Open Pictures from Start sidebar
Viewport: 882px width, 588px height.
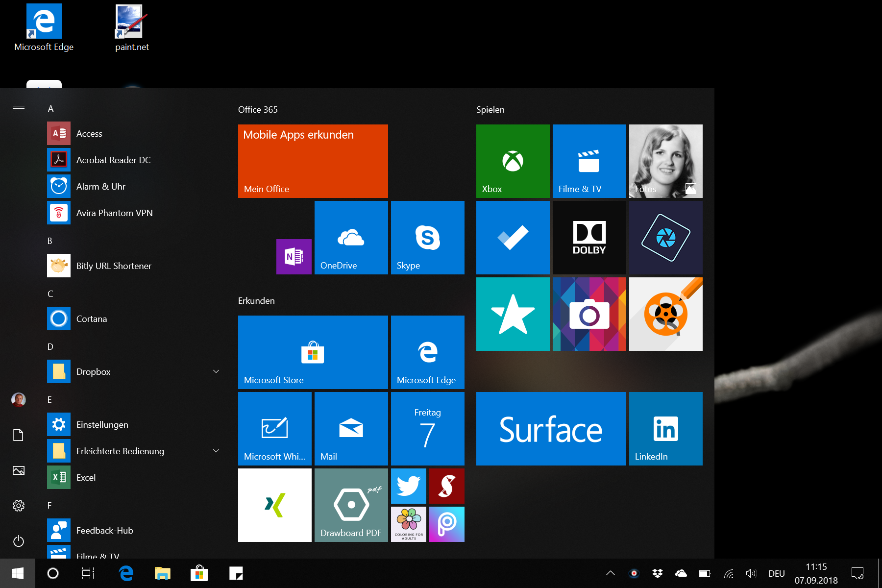(19, 470)
